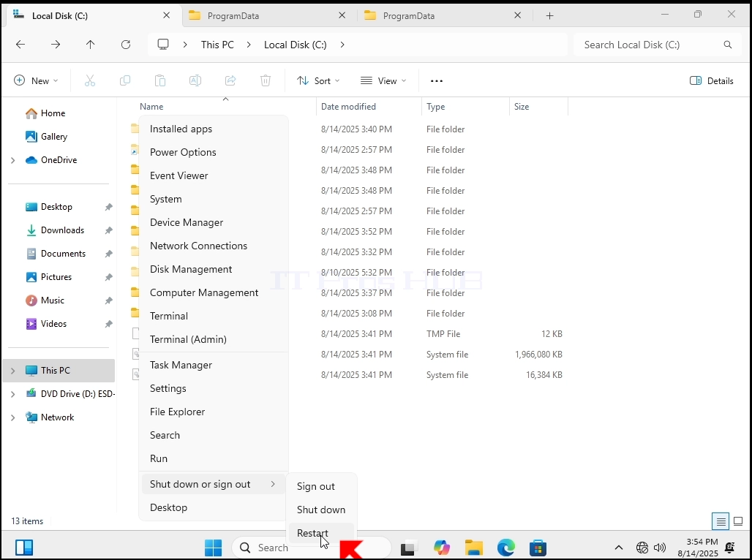Click Shut down in the submenu
The width and height of the screenshot is (752, 560).
321,510
